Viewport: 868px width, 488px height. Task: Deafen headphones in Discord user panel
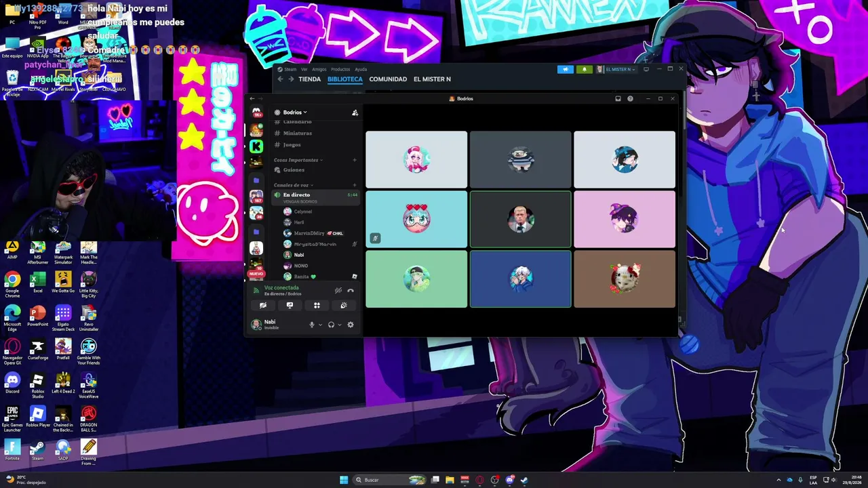click(331, 325)
